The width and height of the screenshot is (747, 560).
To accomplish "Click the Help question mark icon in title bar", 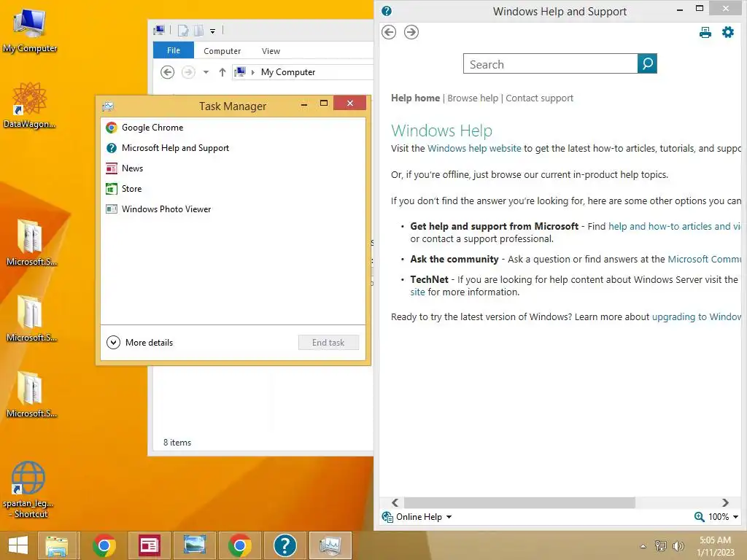I will (387, 11).
